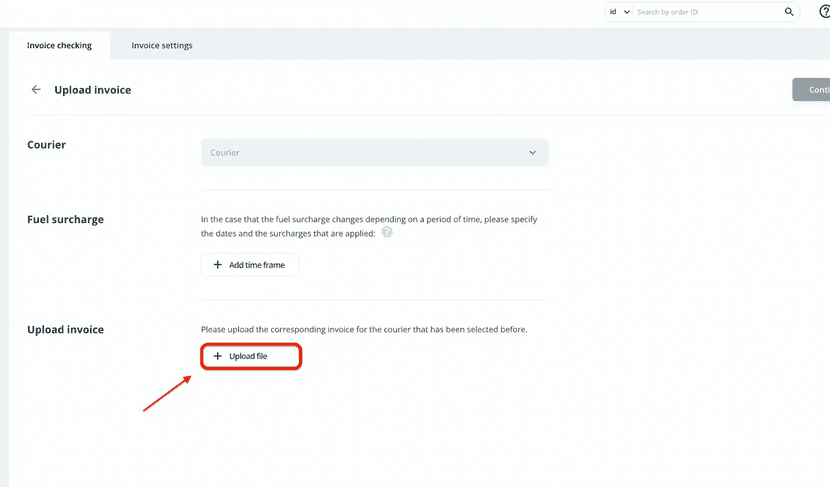Click the small arrow next to id
The width and height of the screenshot is (830, 487).
627,12
